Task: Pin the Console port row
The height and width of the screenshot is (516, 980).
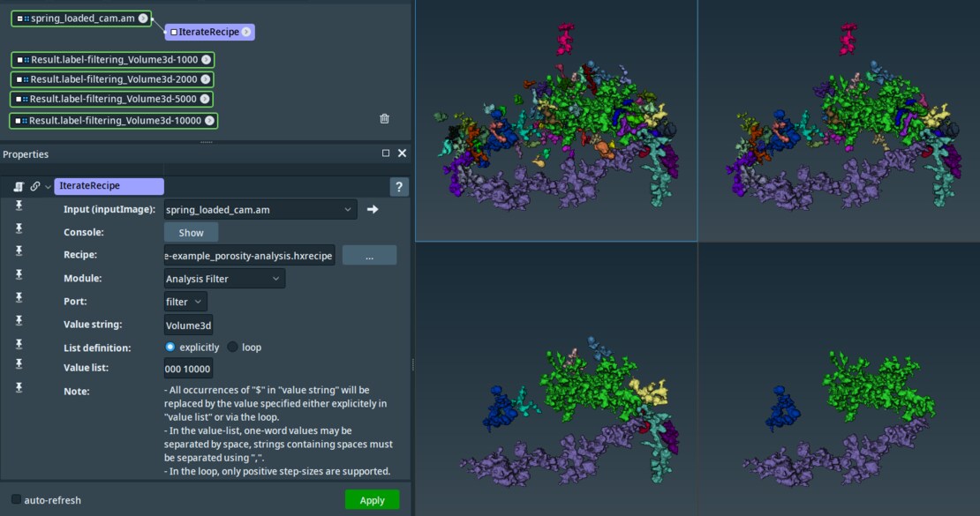Action: click(19, 228)
